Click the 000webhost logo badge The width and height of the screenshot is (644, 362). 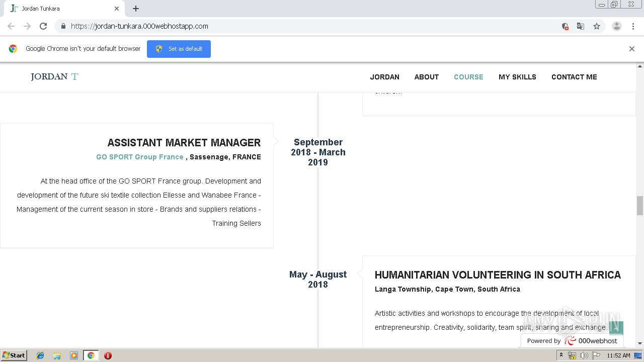pos(591,341)
